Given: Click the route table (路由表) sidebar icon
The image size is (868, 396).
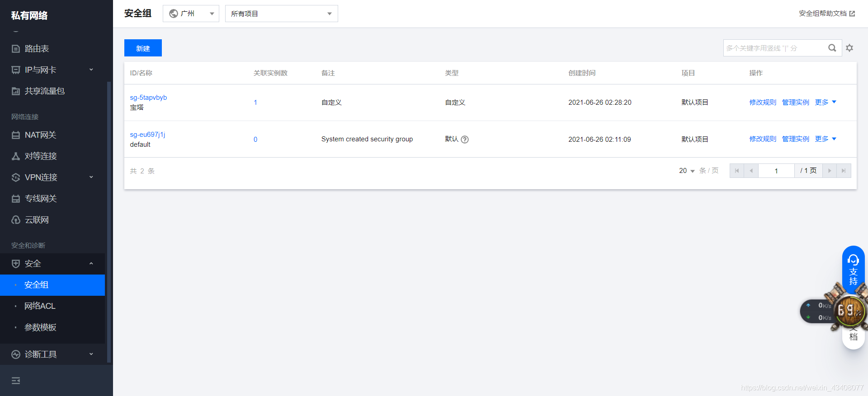Looking at the screenshot, I should tap(16, 49).
